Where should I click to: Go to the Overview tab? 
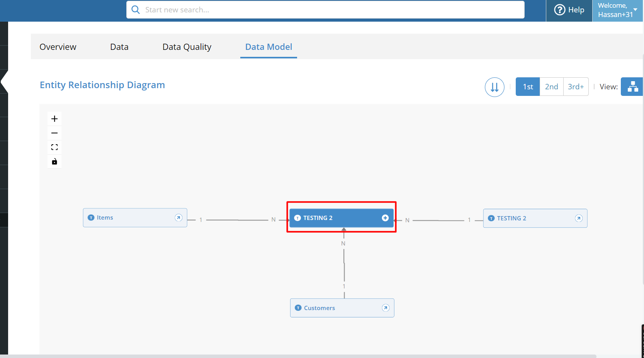click(x=58, y=46)
